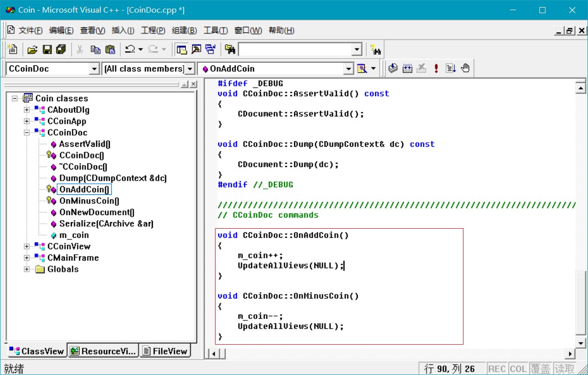This screenshot has height=375, width=588.
Task: Click the Cut scissors icon
Action: (79, 50)
